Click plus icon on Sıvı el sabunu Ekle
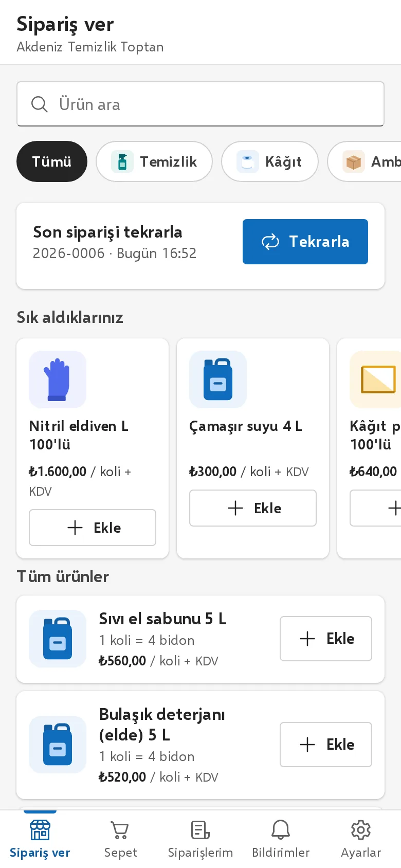Screen dimensions: 401x868 [307, 639]
